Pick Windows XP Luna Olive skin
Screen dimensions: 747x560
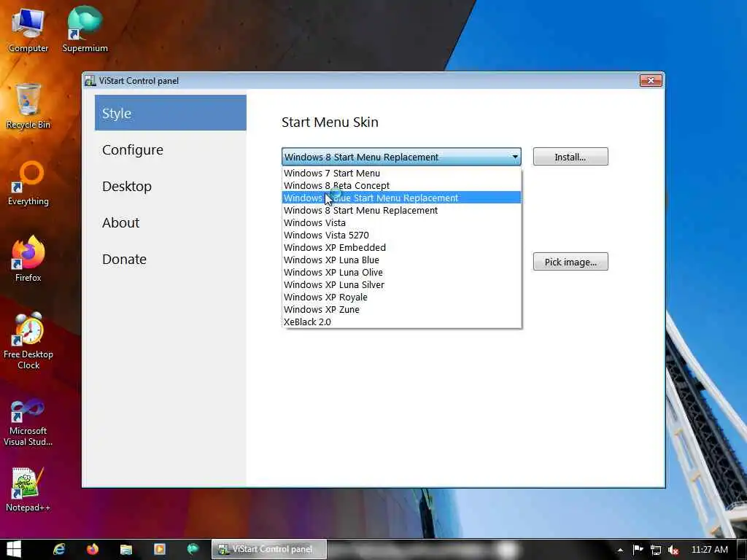pos(402,272)
